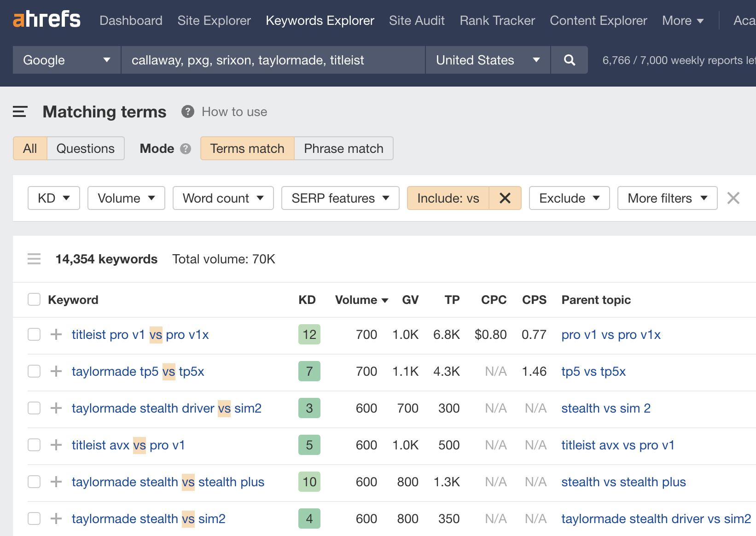Open the 'pro v1 vs pro v1x' parent topic link

pyautogui.click(x=611, y=335)
